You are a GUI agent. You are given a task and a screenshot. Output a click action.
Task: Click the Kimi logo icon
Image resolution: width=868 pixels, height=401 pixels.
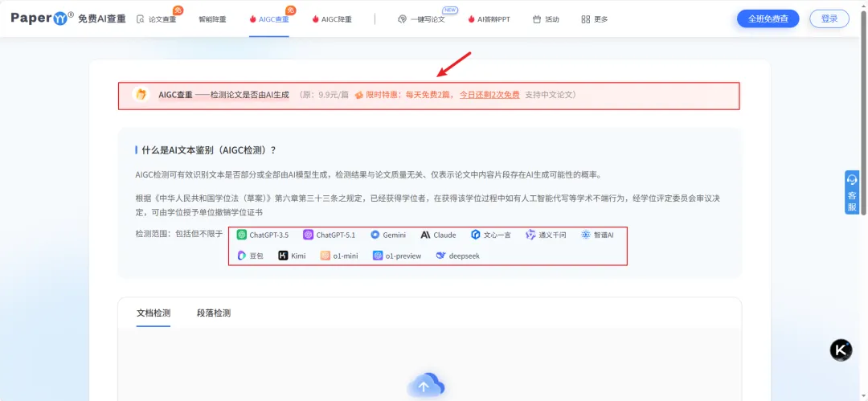click(x=283, y=256)
